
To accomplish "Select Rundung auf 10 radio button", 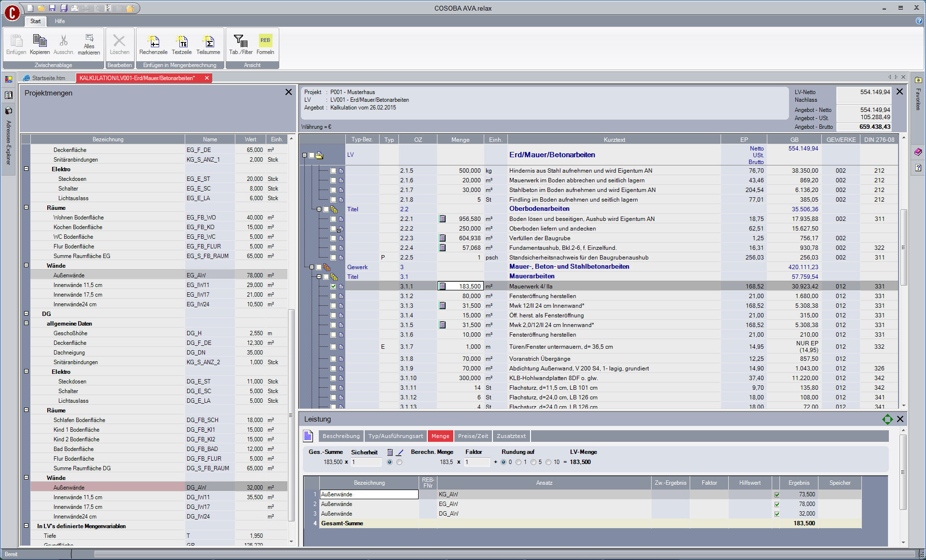I will point(548,462).
